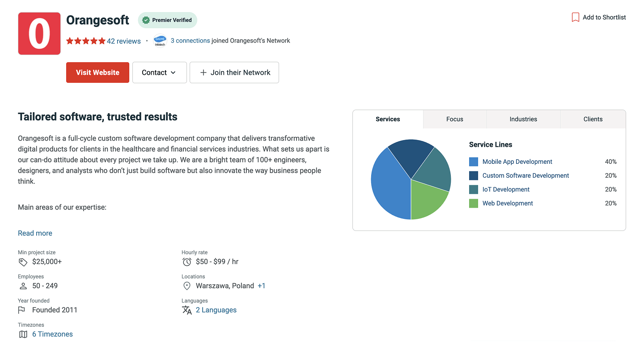Viewport: 644px width, 354px height.
Task: Expand description with Read more
Action: click(35, 233)
